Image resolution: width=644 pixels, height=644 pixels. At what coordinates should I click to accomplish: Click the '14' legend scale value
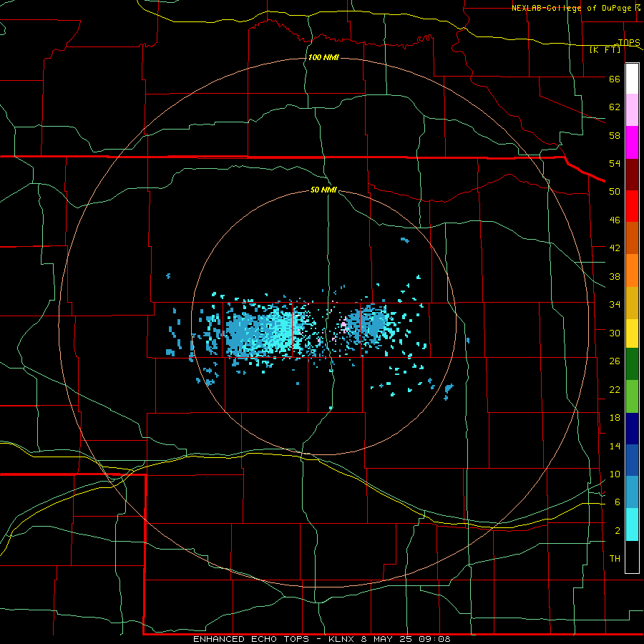pyautogui.click(x=615, y=446)
